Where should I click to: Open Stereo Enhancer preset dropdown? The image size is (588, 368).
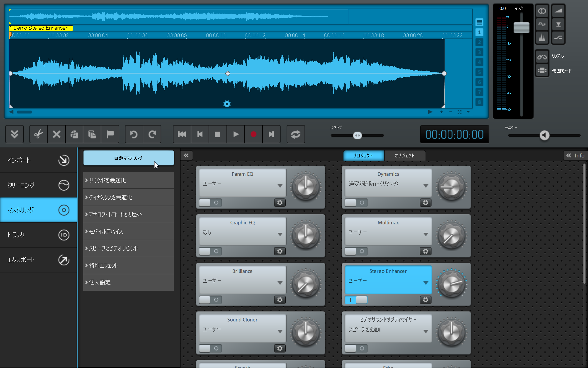(x=425, y=283)
